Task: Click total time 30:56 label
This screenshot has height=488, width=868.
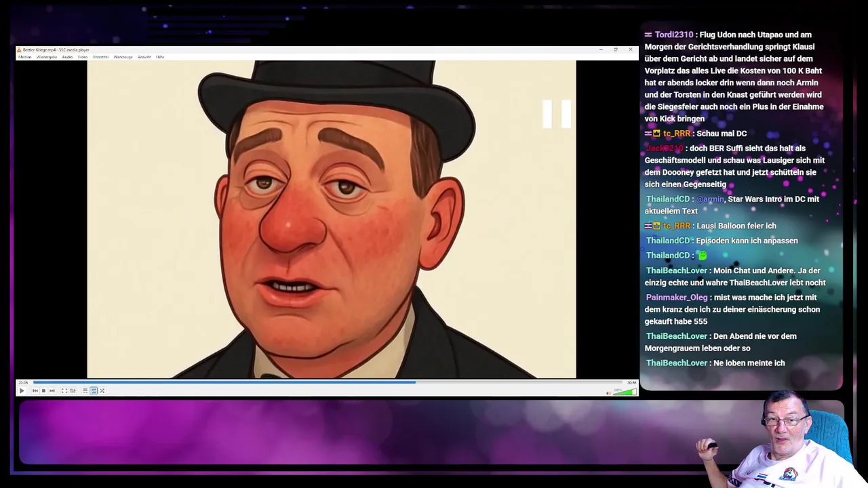Action: pyautogui.click(x=631, y=382)
